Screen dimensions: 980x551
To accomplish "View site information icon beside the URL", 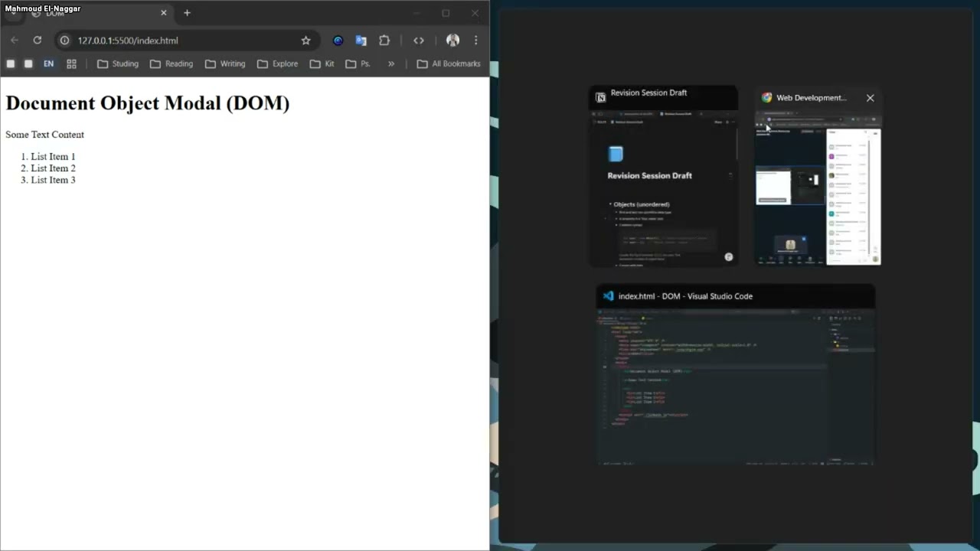I will tap(65, 41).
